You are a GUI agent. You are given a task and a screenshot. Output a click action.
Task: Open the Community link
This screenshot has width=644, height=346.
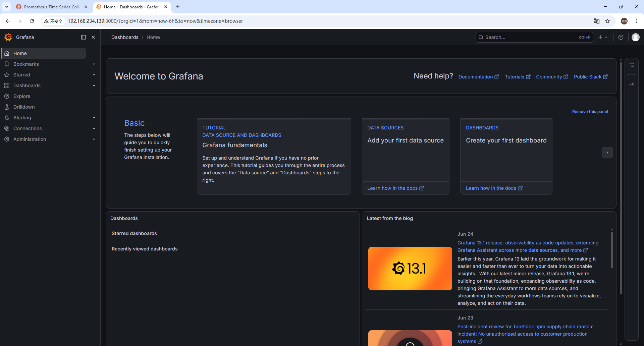pyautogui.click(x=552, y=77)
